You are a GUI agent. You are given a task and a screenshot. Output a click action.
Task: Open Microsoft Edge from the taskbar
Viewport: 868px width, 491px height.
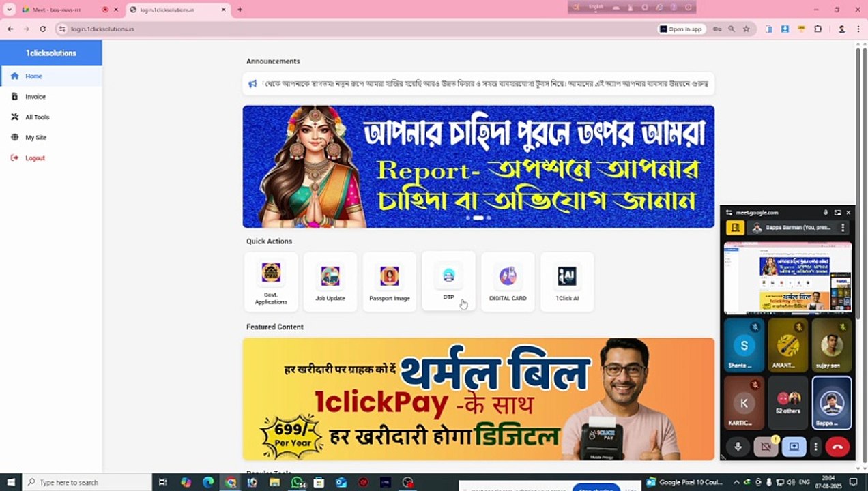(x=208, y=482)
